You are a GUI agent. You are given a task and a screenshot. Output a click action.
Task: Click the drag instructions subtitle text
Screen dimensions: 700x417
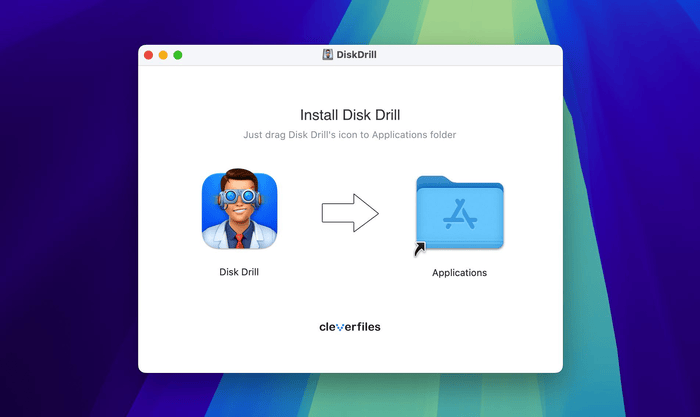350,135
